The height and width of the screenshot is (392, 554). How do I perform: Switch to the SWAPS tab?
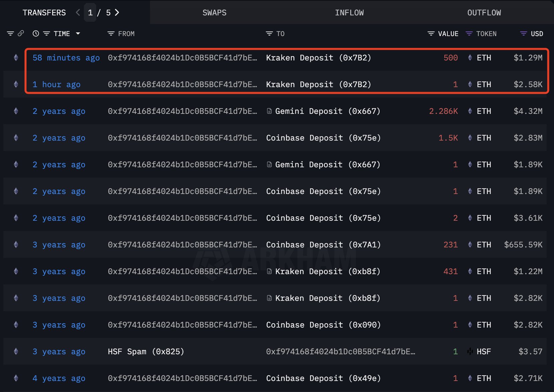pyautogui.click(x=215, y=13)
